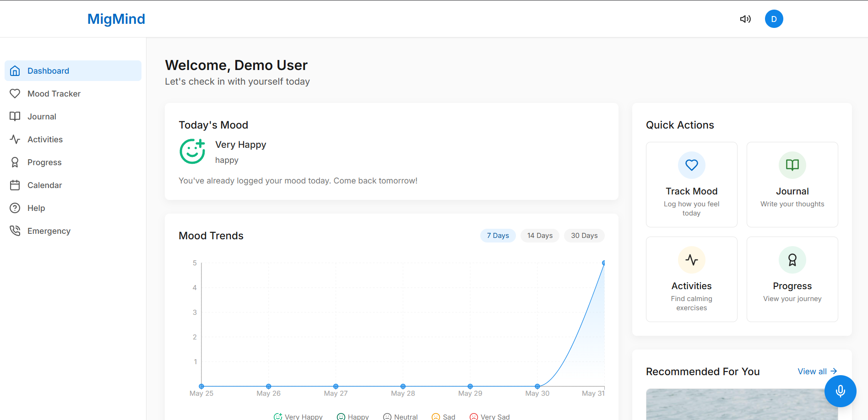Viewport: 868px width, 420px height.
Task: Click the Activities pulse icon in sidebar
Action: [15, 140]
